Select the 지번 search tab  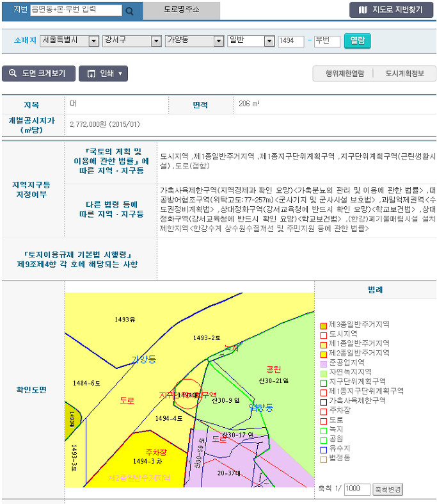20,10
